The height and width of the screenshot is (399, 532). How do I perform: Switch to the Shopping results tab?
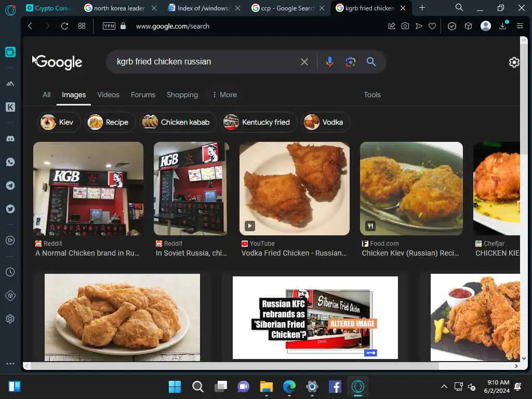[x=182, y=95]
